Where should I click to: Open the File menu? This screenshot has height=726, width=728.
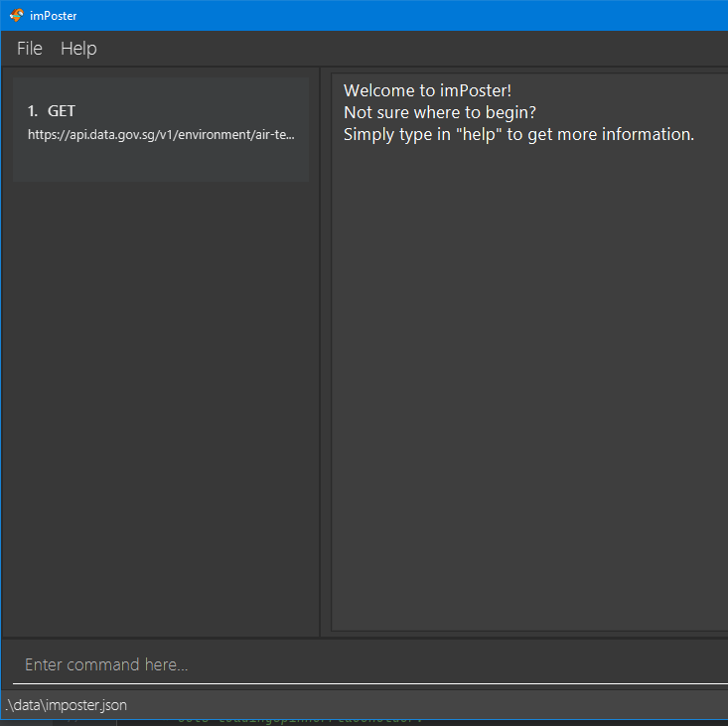click(x=29, y=49)
